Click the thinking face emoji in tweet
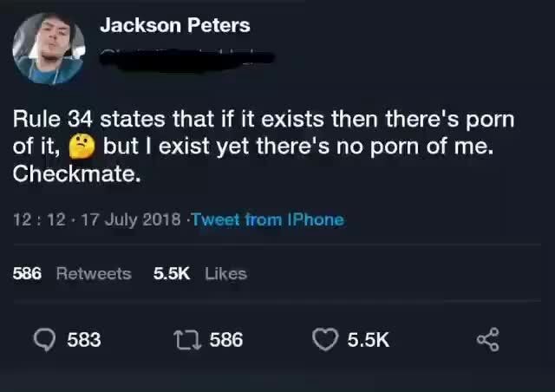 pyautogui.click(x=82, y=146)
